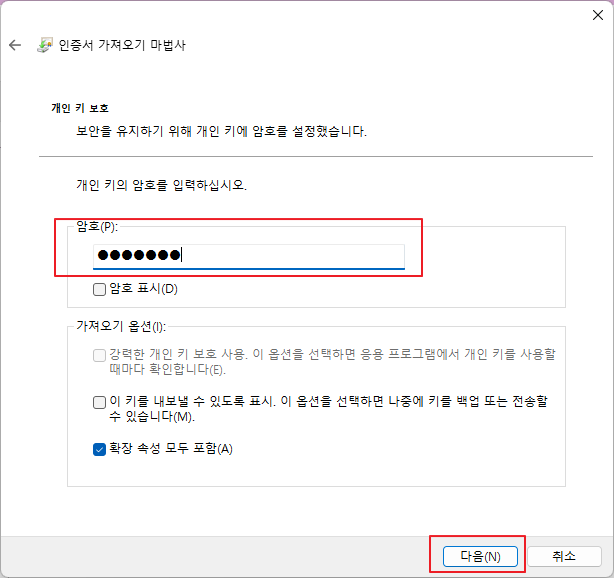Click the 개인 키의 암호를 입력하십시오 text
This screenshot has width=614, height=578.
[161, 184]
